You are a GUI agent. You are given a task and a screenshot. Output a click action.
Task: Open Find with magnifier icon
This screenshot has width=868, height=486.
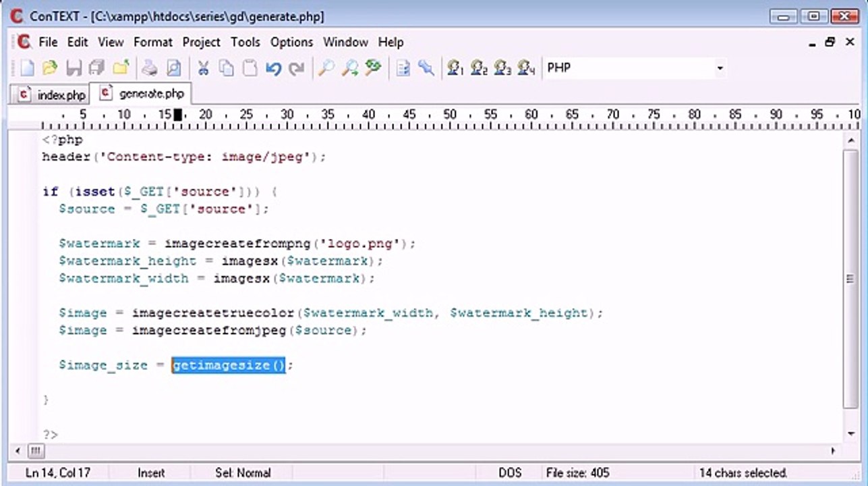[326, 67]
